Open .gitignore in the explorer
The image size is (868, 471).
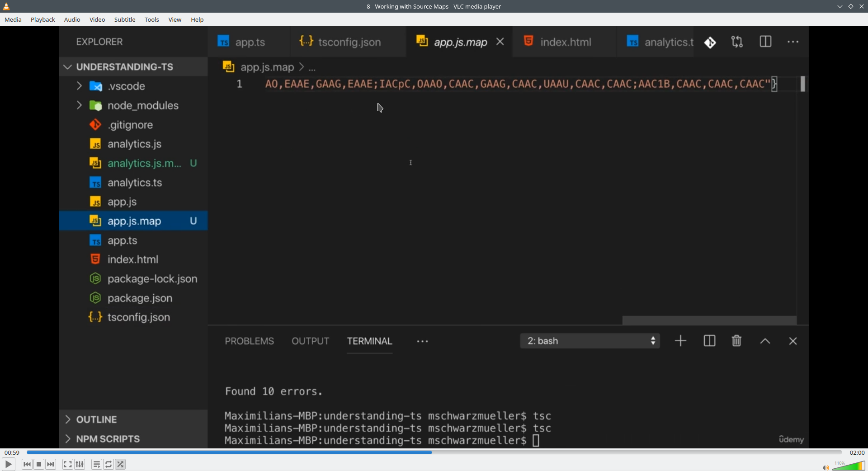tap(133, 125)
